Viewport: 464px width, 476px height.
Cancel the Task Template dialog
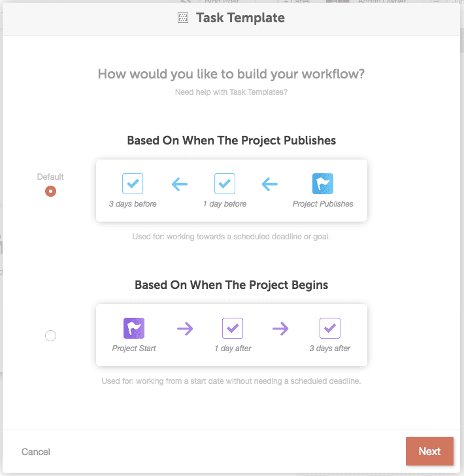point(36,452)
